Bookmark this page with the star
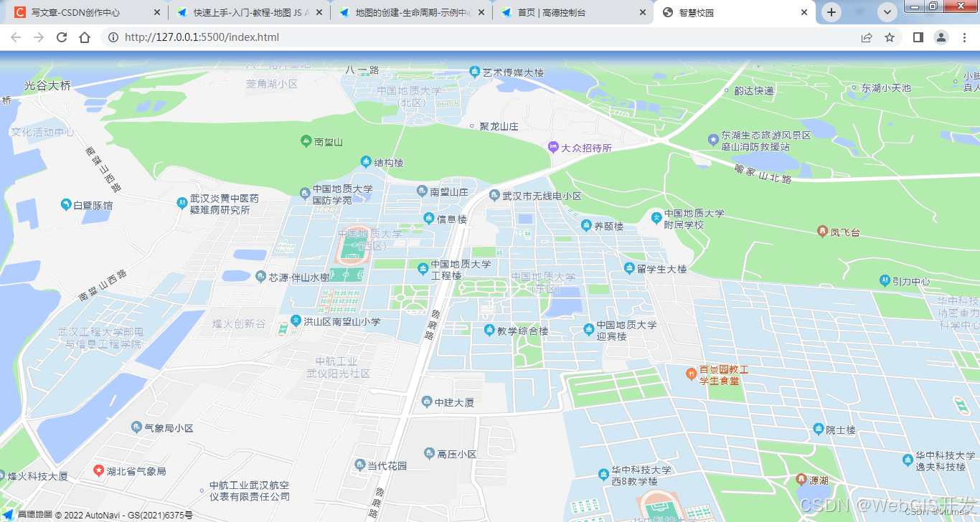Screen dimensions: 980x522 tap(890, 37)
